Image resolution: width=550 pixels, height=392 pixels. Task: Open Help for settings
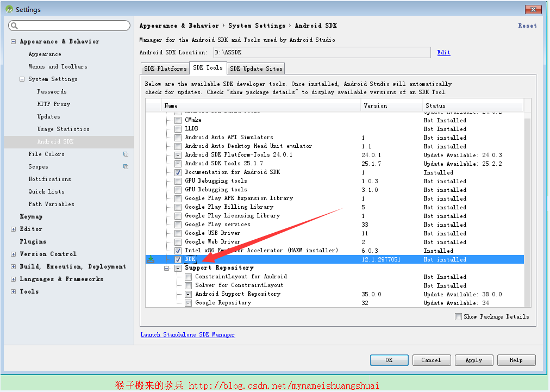tap(516, 360)
